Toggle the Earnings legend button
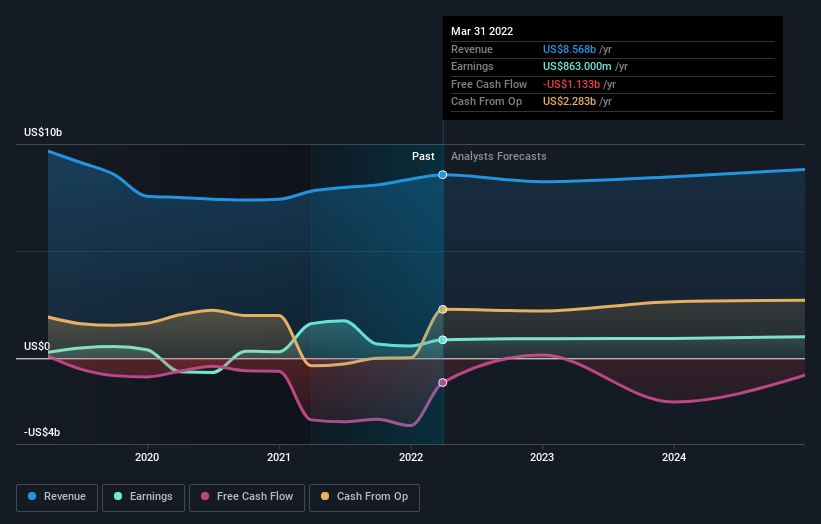The width and height of the screenshot is (821, 524). coord(143,497)
